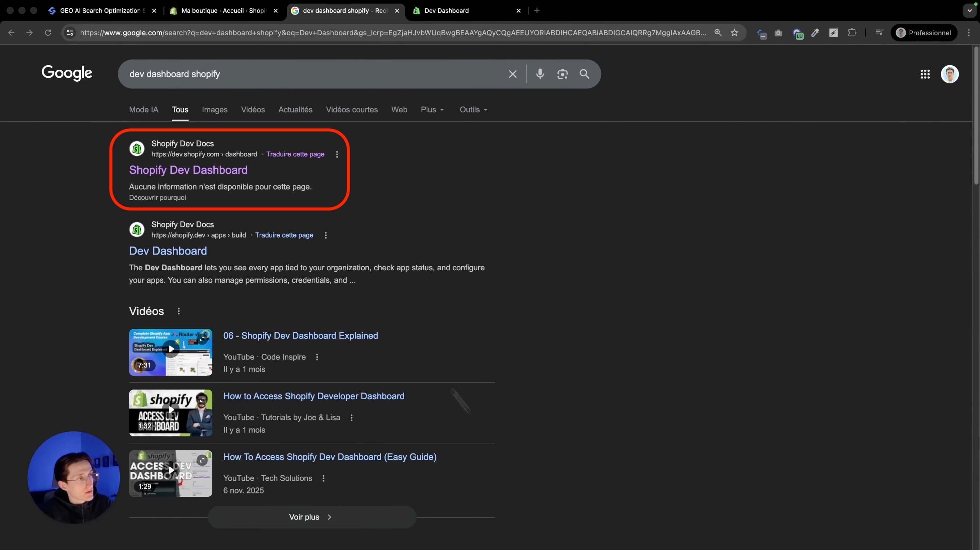Screen dimensions: 980x550
Task: Open the Shopify Dev Dashboard result link
Action: (x=188, y=170)
